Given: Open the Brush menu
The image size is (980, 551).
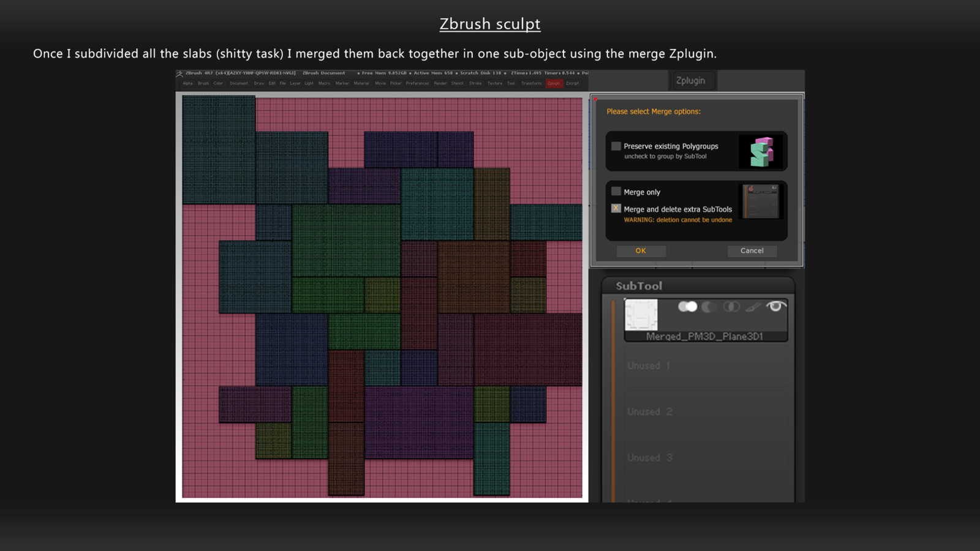Looking at the screenshot, I should 203,83.
